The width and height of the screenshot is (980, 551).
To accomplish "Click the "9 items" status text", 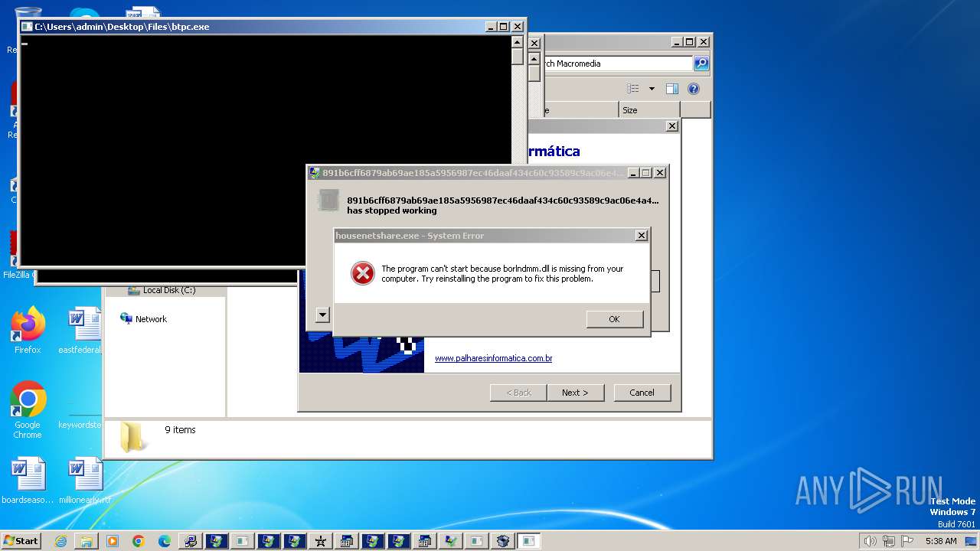I will (x=180, y=430).
